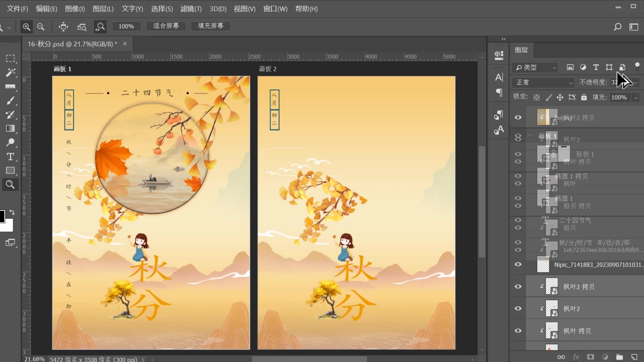Open the blend mode dropdown showing 正常
644x362 pixels.
(x=543, y=82)
